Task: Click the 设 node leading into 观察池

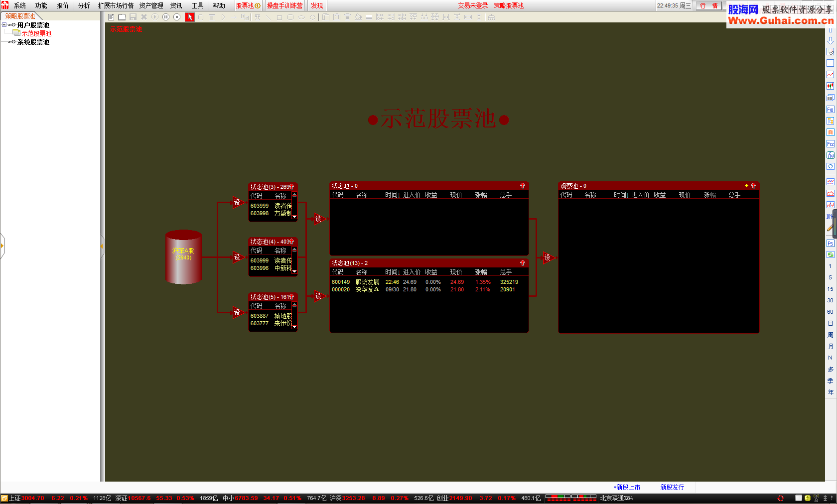Action: [548, 257]
